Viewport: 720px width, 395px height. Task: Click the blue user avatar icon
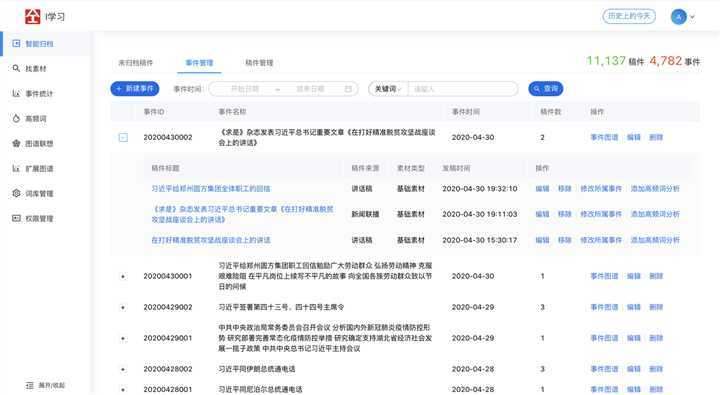coord(678,17)
